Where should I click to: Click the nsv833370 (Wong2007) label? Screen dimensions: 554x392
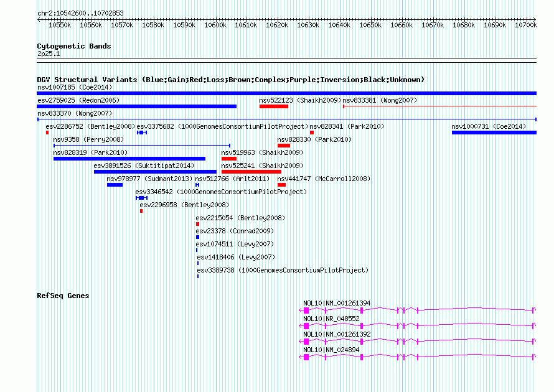pyautogui.click(x=75, y=113)
